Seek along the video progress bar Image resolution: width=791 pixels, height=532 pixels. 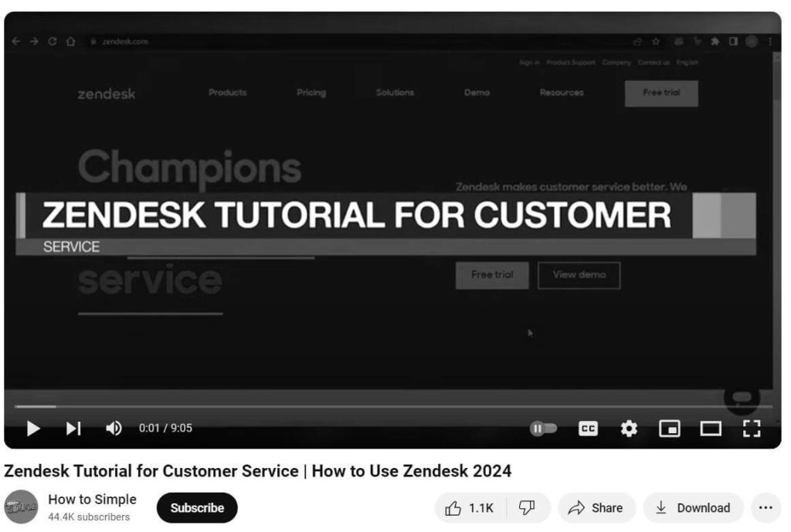pyautogui.click(x=393, y=406)
